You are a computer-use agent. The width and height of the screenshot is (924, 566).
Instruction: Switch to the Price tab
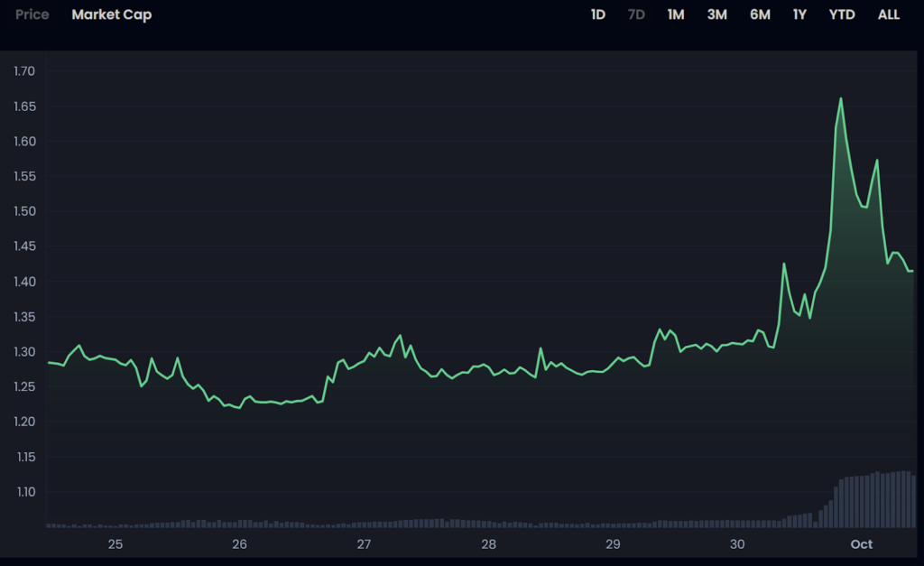[32, 15]
